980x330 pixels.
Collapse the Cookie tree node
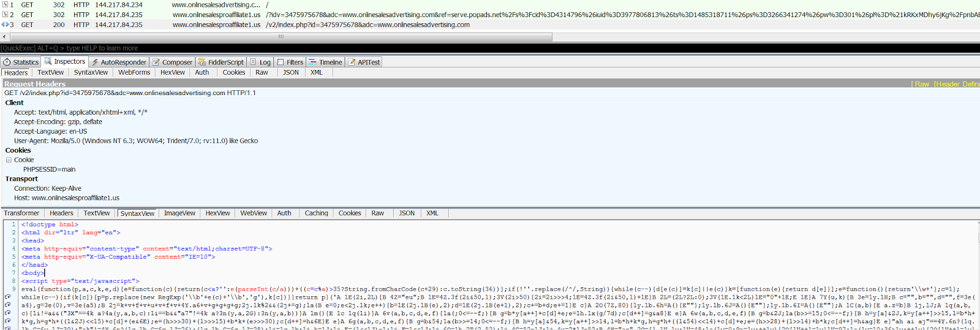[9, 160]
